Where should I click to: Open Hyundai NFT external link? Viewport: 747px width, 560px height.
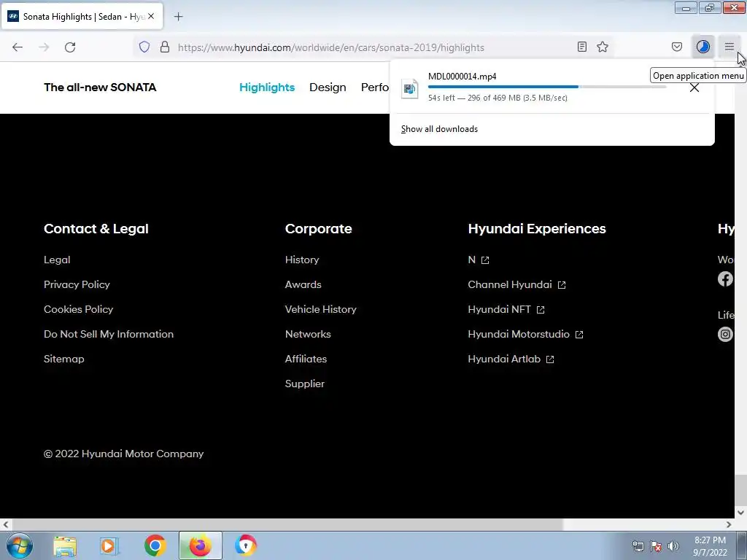(x=506, y=309)
